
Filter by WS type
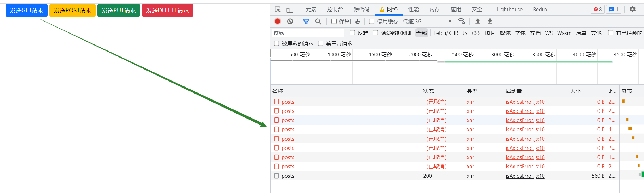[549, 33]
